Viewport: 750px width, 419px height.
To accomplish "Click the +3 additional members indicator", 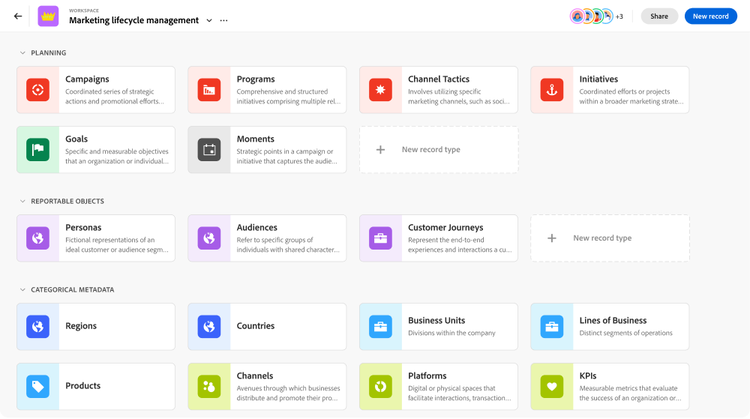I will 619,17.
